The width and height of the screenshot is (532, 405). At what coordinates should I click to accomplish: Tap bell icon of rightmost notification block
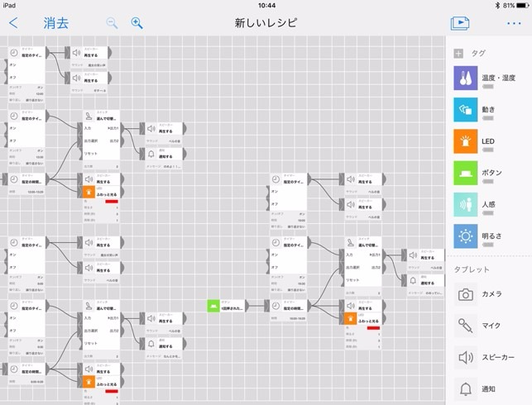point(413,281)
